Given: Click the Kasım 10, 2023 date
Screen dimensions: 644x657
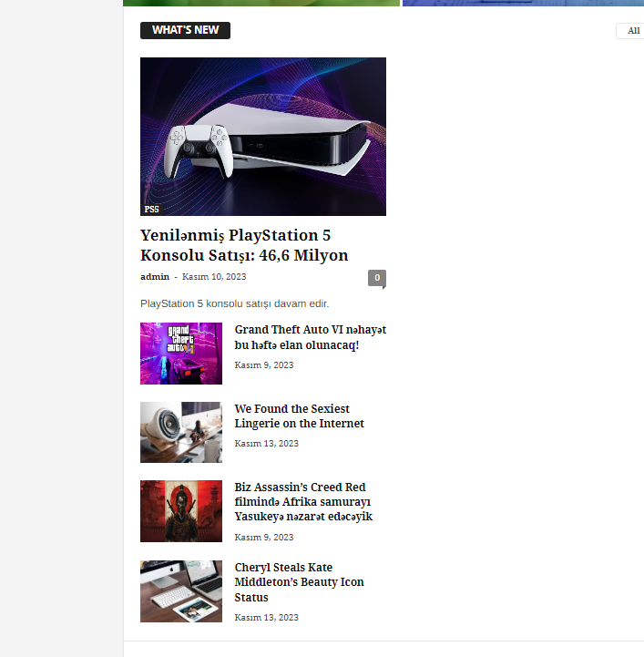Looking at the screenshot, I should click(214, 276).
